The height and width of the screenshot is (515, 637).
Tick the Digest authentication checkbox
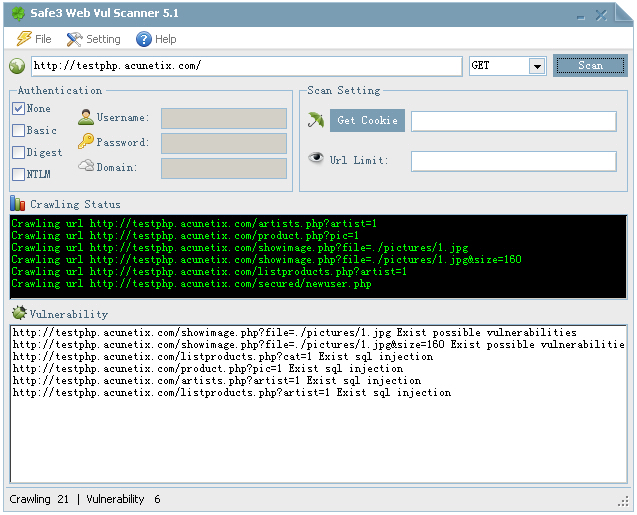click(x=19, y=152)
